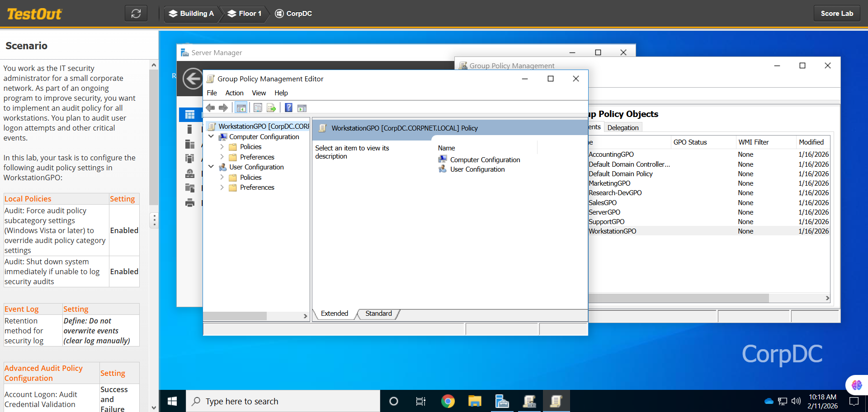Click the TestOut refresh icon button
Screen dimensions: 868x412
pyautogui.click(x=136, y=14)
